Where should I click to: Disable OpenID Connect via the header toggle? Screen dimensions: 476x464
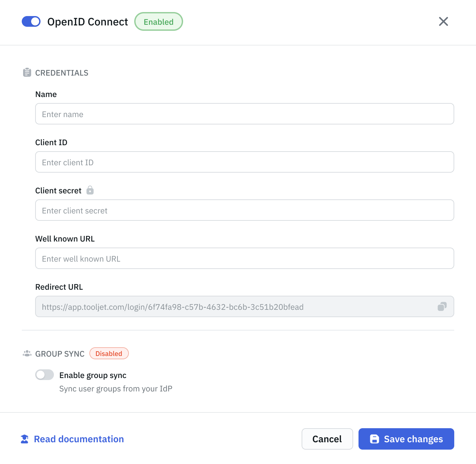pyautogui.click(x=31, y=21)
